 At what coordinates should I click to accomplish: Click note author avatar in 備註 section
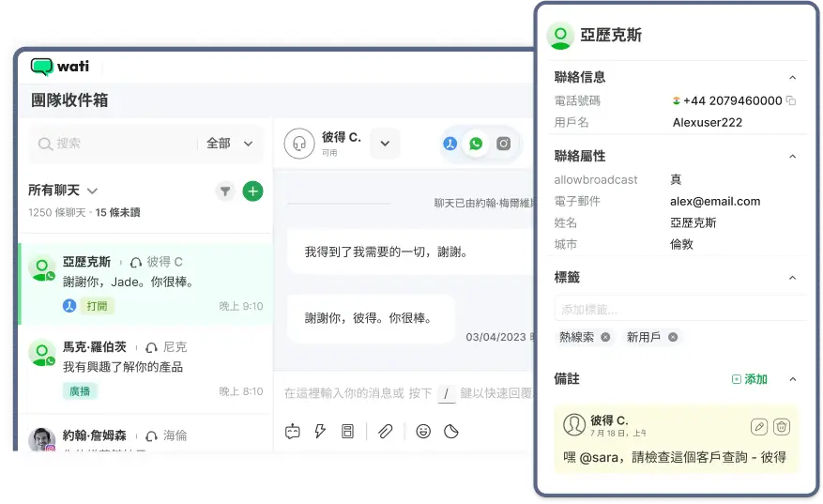click(574, 425)
